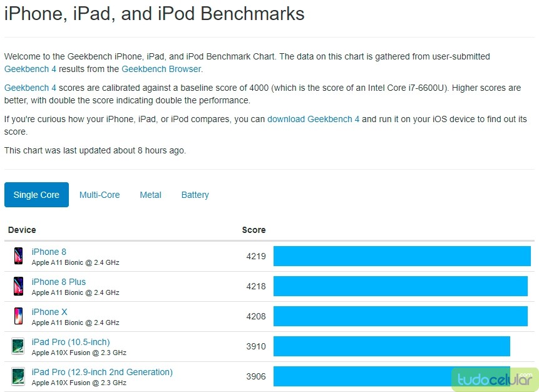Show the Battery benchmarks tab
The image size is (539, 392).
click(195, 195)
